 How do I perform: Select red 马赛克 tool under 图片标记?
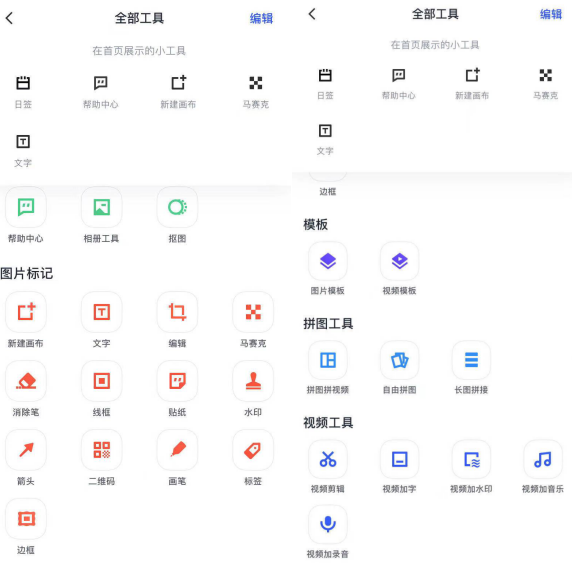click(253, 312)
